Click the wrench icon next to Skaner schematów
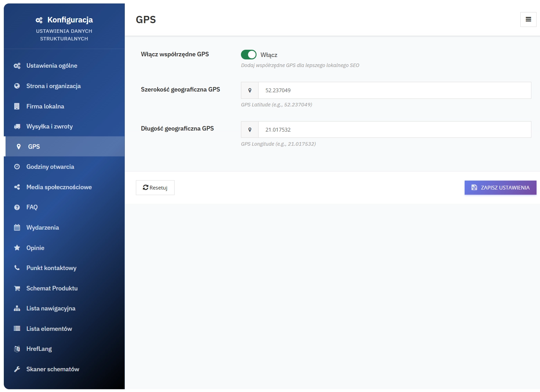This screenshot has height=392, width=540. (17, 369)
